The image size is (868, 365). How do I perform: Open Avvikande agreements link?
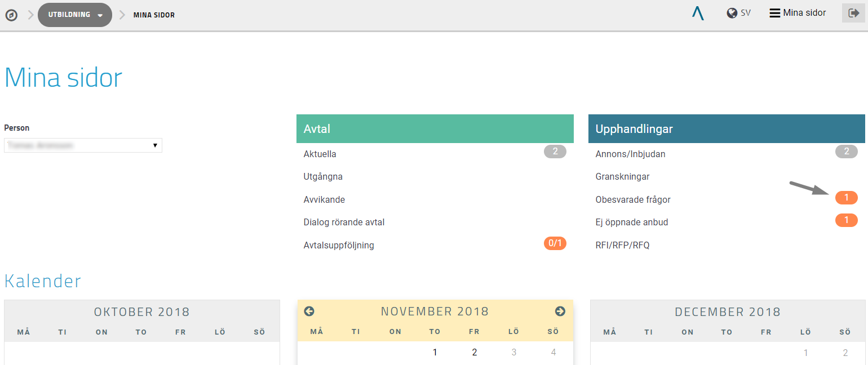tap(324, 199)
